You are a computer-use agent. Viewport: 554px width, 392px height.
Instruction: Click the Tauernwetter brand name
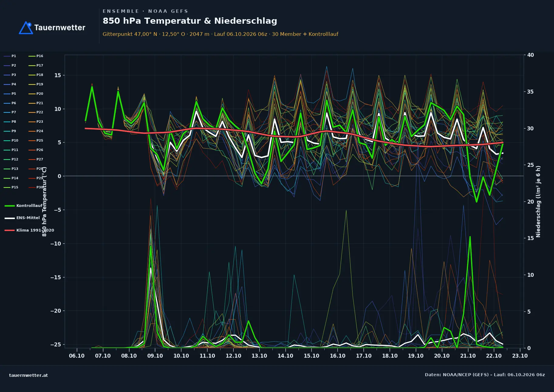(x=60, y=28)
